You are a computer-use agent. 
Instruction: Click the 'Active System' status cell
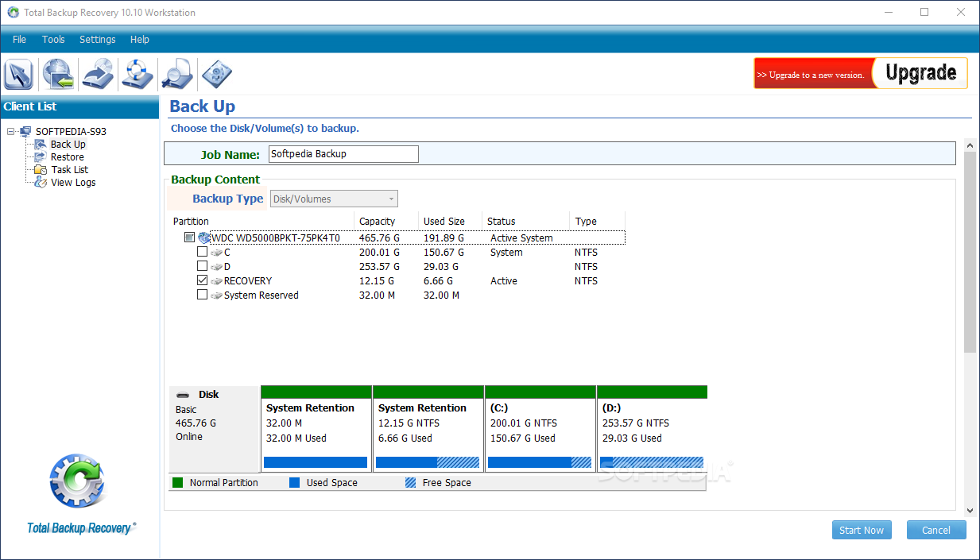tap(521, 238)
